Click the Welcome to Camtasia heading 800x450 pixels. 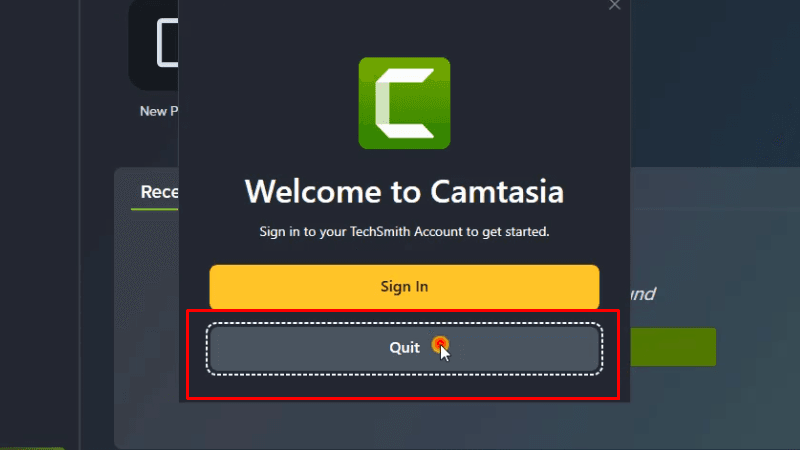(404, 191)
